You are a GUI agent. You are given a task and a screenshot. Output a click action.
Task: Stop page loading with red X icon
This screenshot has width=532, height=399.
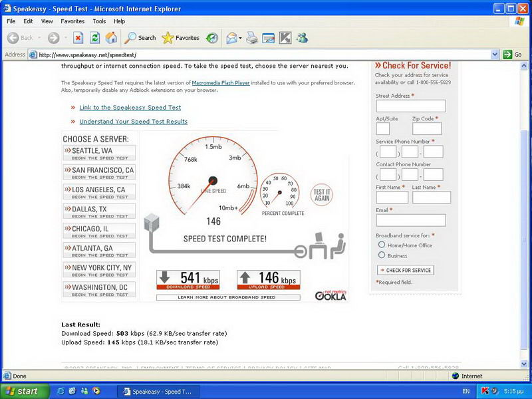78,38
